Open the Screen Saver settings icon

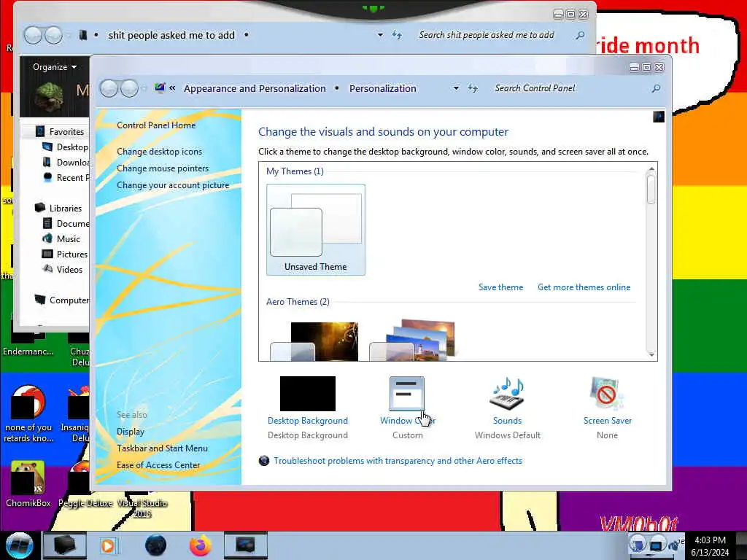606,394
